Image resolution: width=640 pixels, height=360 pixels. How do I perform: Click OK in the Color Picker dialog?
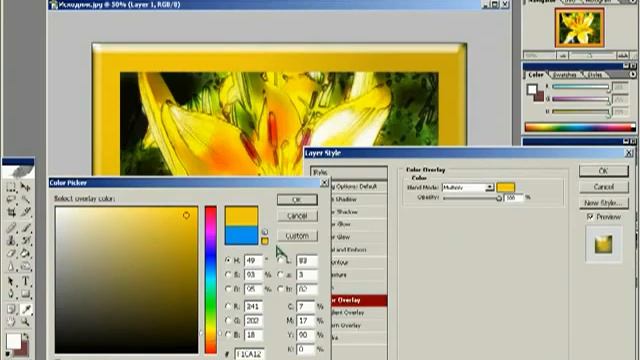pos(297,200)
